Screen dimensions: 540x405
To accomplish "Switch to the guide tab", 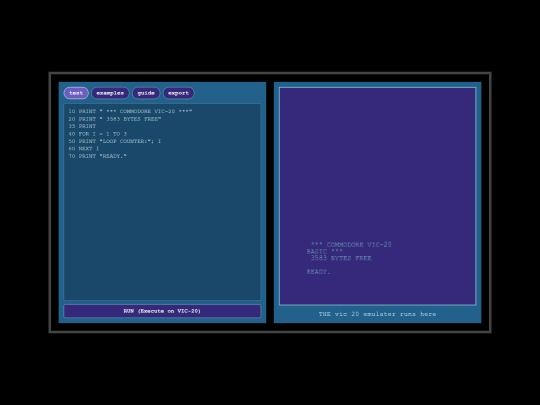I will [x=146, y=93].
